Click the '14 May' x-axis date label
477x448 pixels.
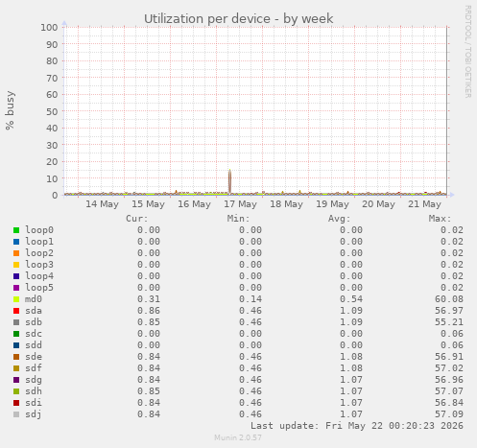click(102, 204)
